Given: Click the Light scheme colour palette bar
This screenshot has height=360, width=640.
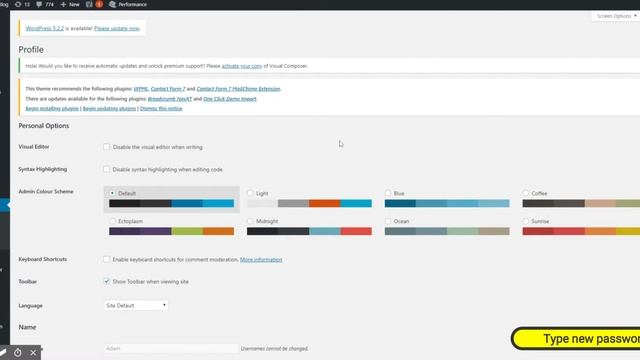Looking at the screenshot, I should [309, 203].
